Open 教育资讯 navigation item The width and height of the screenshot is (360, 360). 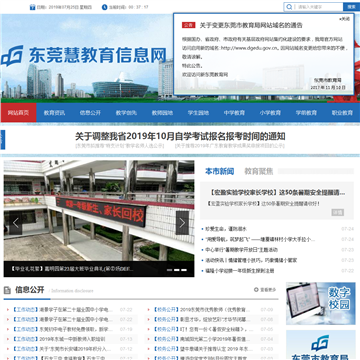[x=54, y=113]
